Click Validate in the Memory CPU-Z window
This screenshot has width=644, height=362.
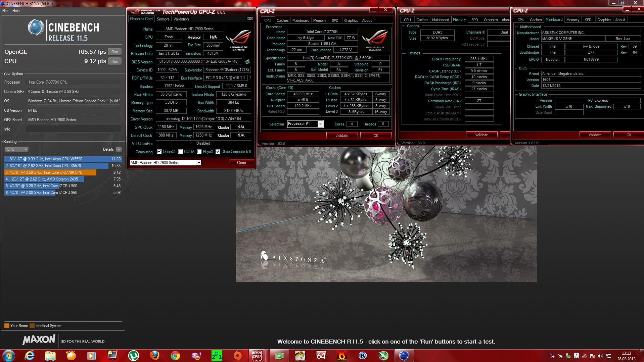tap(481, 135)
